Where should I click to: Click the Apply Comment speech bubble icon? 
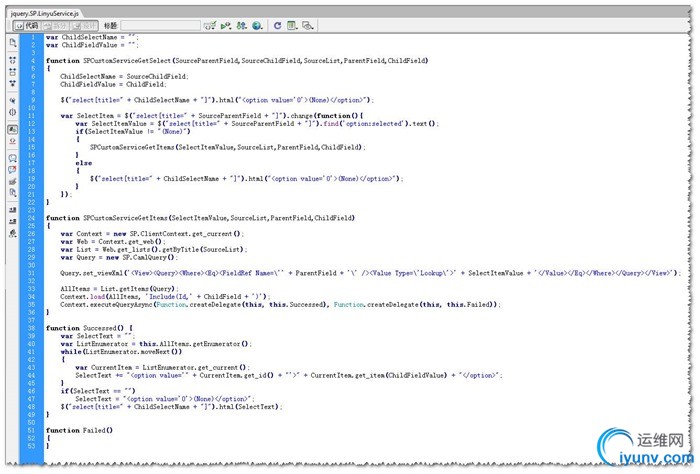12,158
